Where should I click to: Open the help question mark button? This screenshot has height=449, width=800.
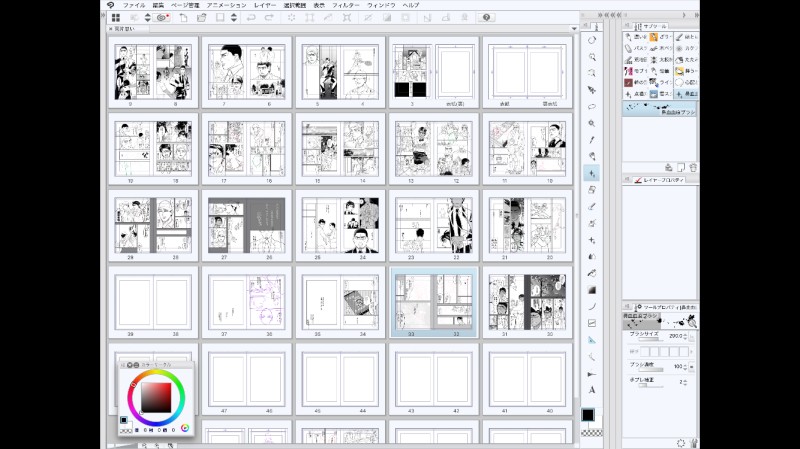point(486,17)
